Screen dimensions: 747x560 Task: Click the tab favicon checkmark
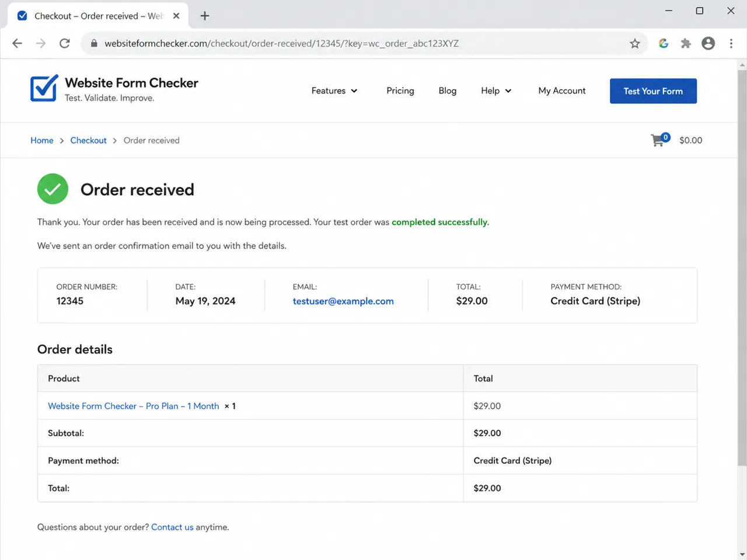click(22, 16)
